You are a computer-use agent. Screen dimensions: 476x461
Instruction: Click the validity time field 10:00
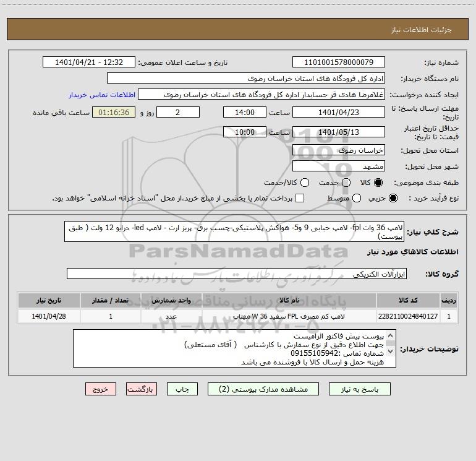(245, 132)
